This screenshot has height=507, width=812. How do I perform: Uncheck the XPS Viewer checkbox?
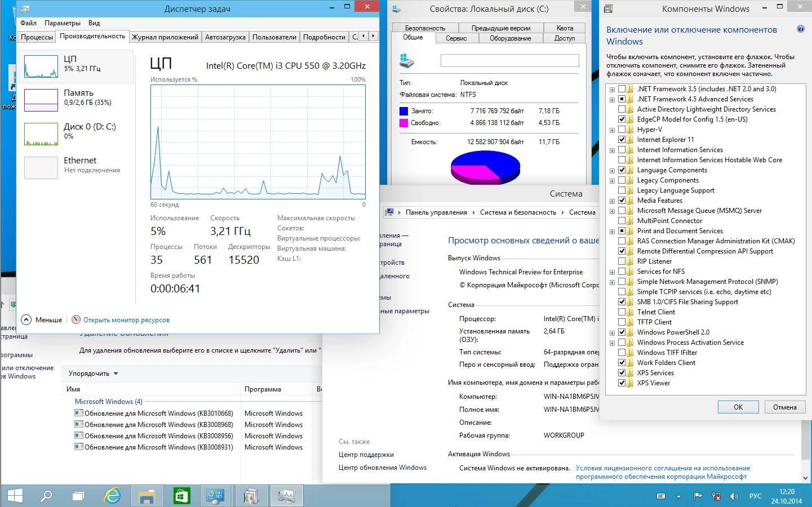(622, 383)
